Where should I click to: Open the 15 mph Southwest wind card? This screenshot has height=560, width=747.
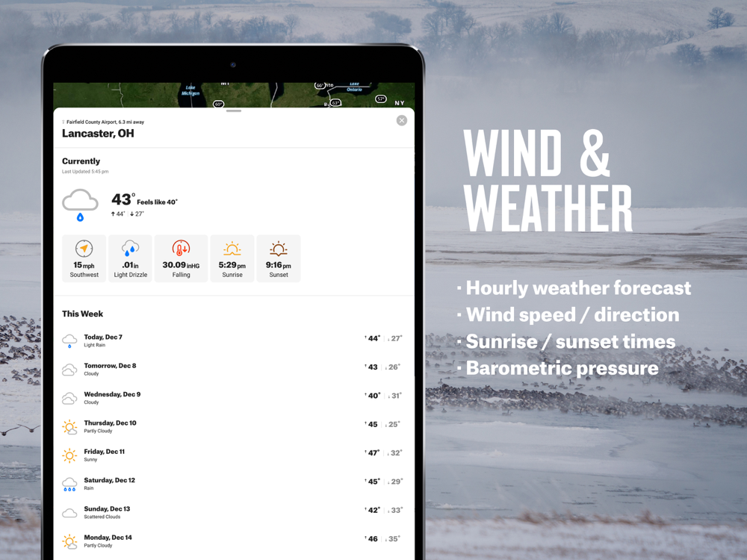(84, 258)
